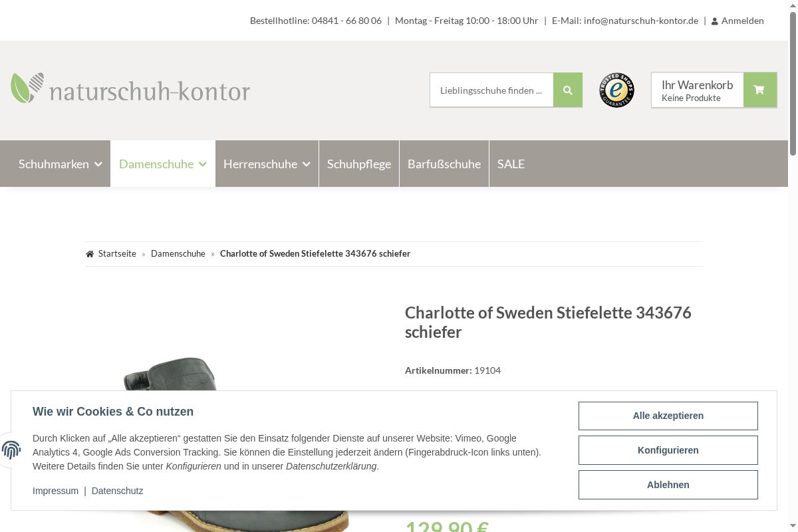
Task: Click the Trusted Shops guarantee badge
Action: (x=616, y=90)
